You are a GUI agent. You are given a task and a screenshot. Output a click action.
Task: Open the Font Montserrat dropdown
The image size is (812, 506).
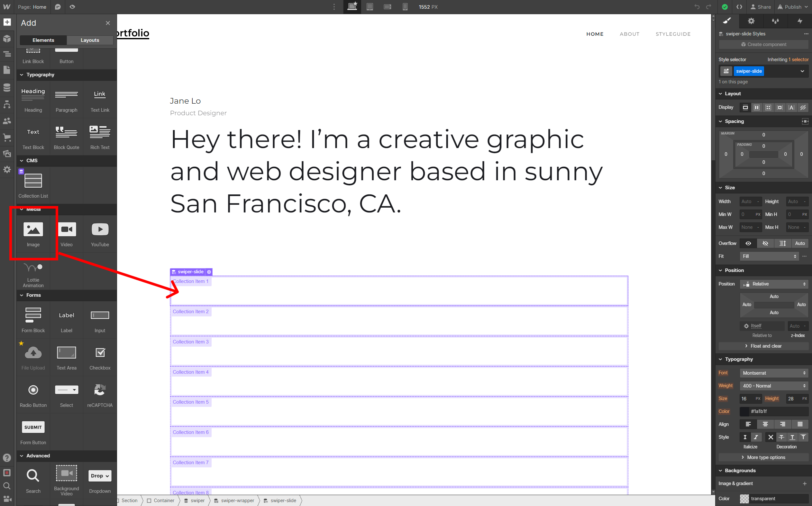point(774,373)
